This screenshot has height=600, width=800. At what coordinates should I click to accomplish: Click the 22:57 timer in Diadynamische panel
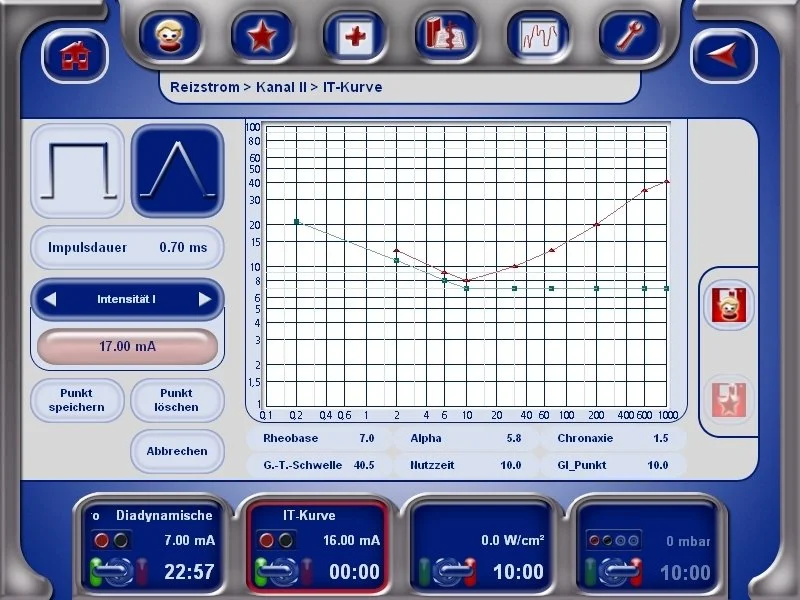(189, 572)
